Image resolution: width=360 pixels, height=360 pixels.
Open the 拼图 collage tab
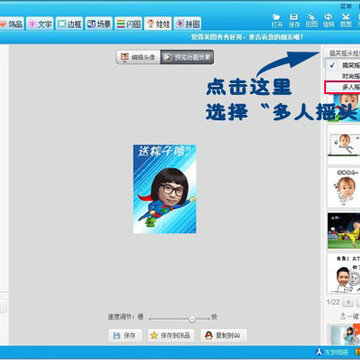point(187,24)
